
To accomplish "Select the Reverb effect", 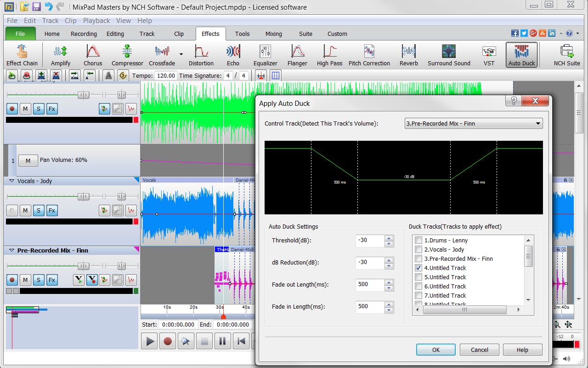I will (408, 54).
